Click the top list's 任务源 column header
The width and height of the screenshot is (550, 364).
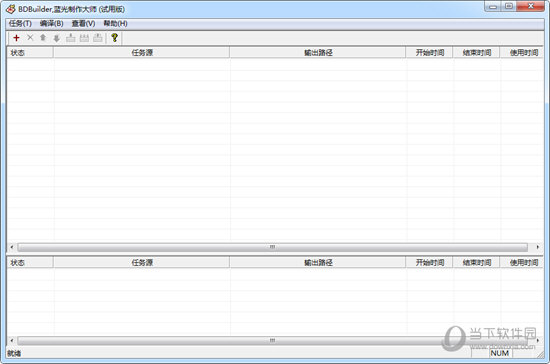[142, 53]
